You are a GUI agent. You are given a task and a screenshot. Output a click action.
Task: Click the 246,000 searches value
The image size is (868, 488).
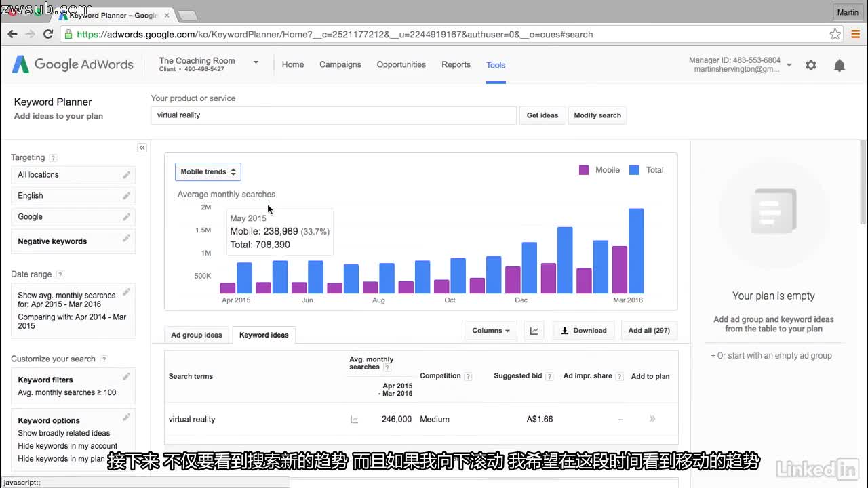[x=397, y=420]
